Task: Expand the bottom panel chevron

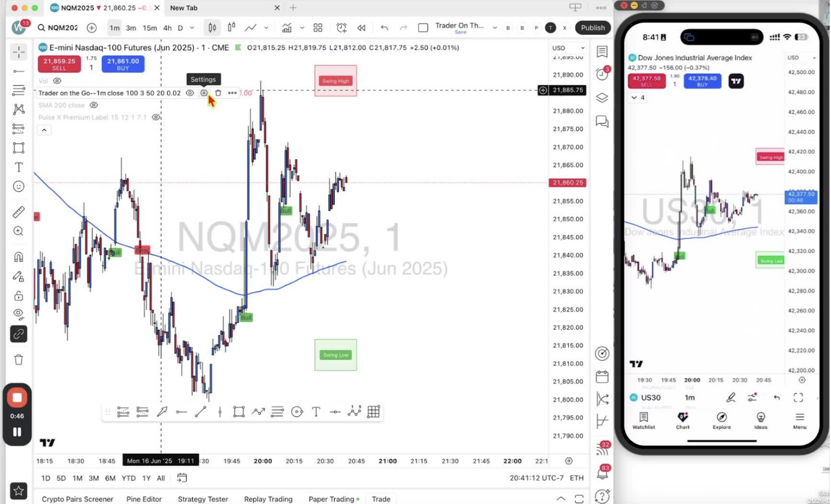Action: [x=561, y=498]
